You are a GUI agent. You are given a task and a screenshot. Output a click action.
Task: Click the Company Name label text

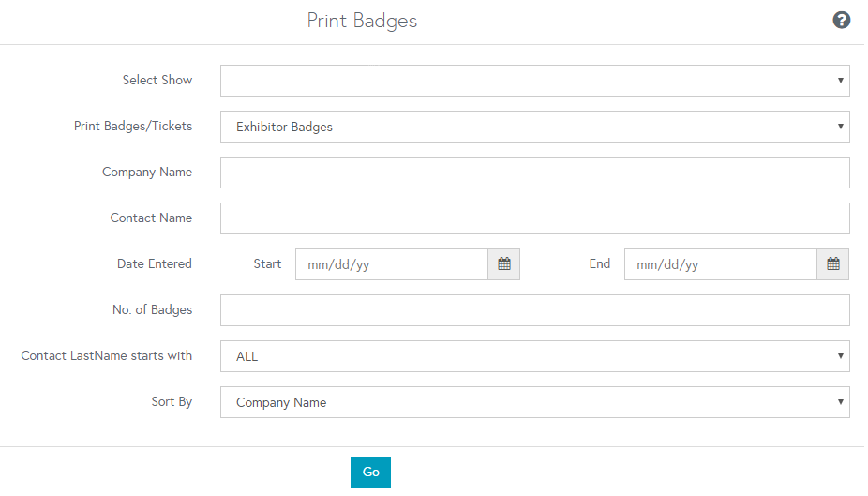[x=147, y=172]
